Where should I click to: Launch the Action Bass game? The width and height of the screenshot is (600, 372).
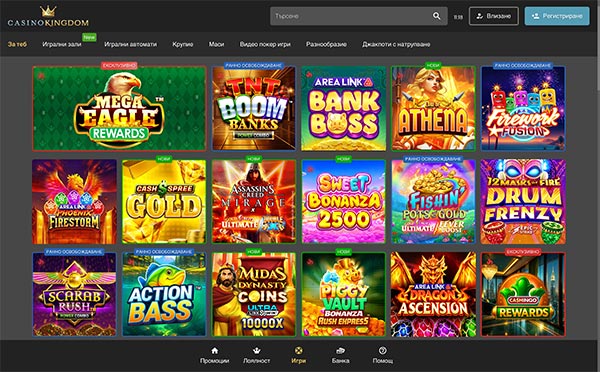[x=164, y=294]
